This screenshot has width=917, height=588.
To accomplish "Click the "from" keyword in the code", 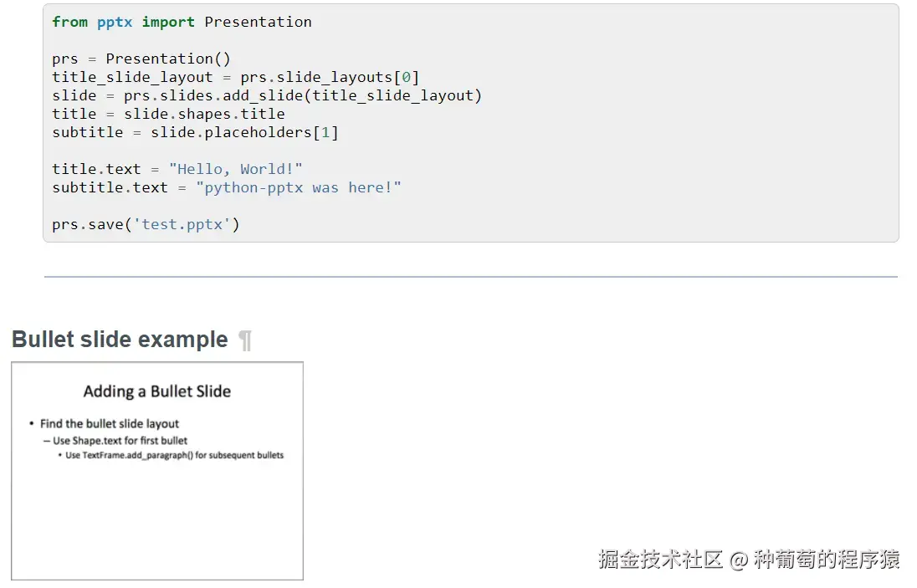I will coord(69,22).
